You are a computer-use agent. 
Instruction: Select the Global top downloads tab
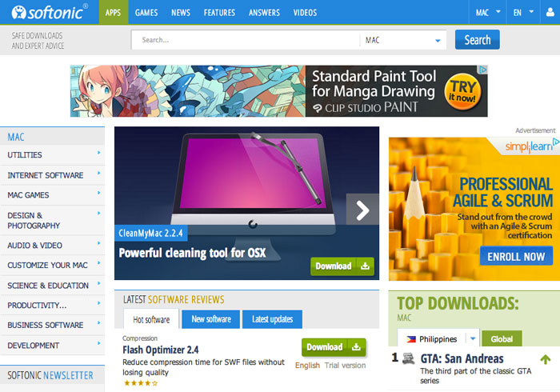point(502,339)
